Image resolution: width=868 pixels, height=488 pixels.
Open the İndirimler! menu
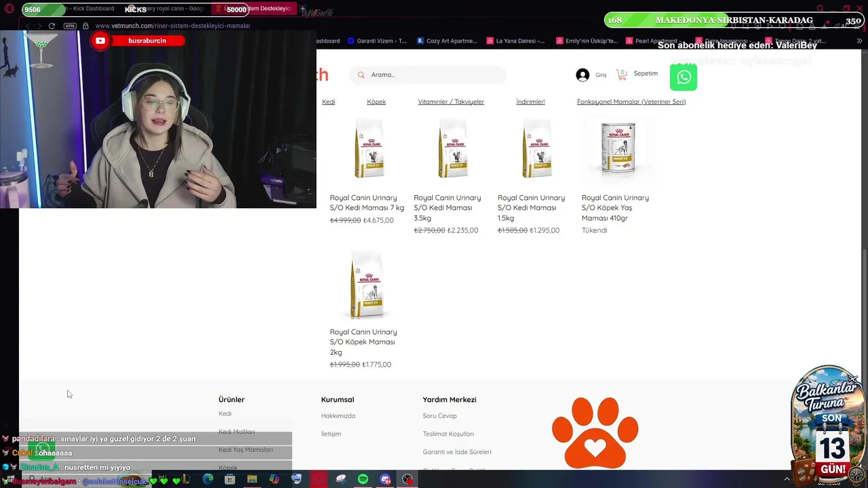click(530, 102)
